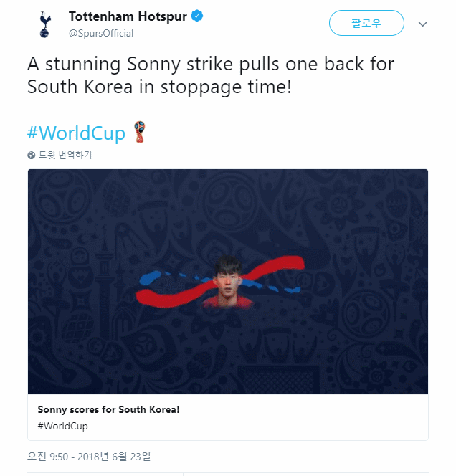
Task: Click the Tottenham Hotspur crest avatar
Action: tap(46, 24)
